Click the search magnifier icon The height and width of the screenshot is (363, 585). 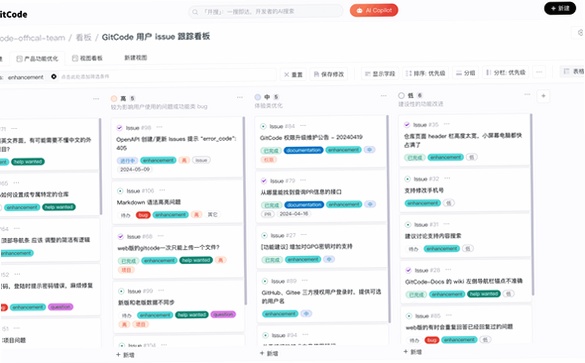195,12
